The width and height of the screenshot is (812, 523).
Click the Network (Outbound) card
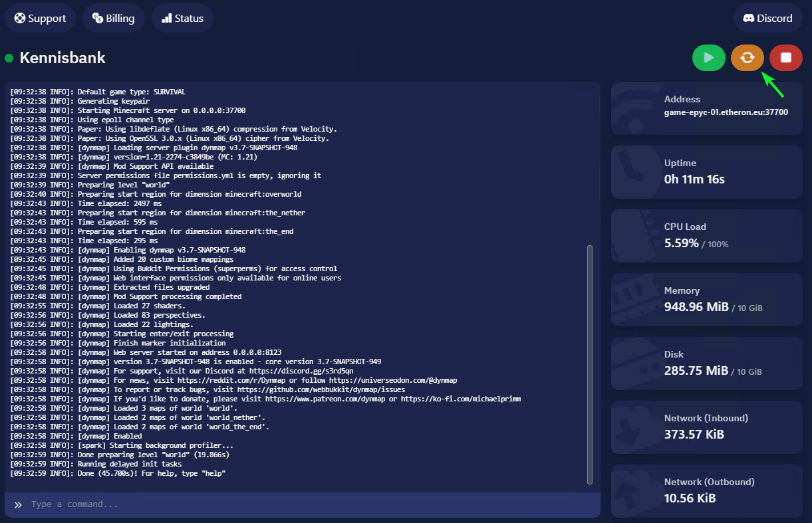[706, 490]
